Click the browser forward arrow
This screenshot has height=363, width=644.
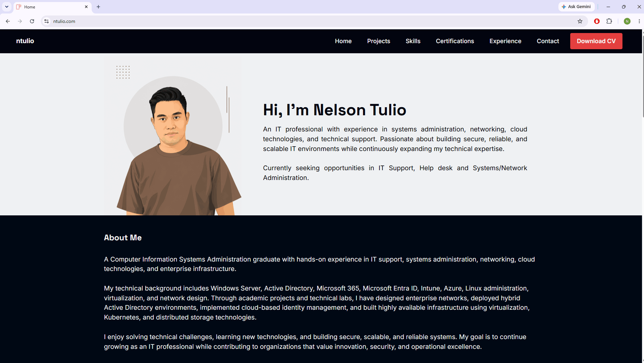click(x=20, y=21)
